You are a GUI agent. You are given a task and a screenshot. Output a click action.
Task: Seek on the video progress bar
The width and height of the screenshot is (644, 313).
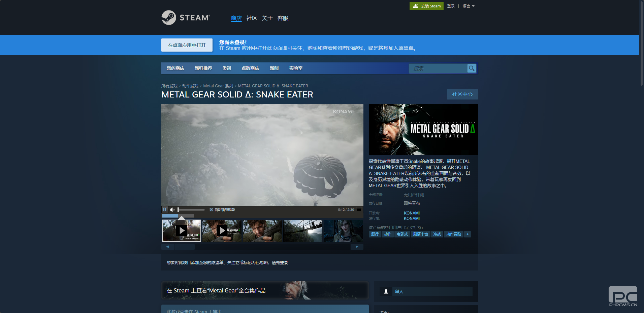262,216
